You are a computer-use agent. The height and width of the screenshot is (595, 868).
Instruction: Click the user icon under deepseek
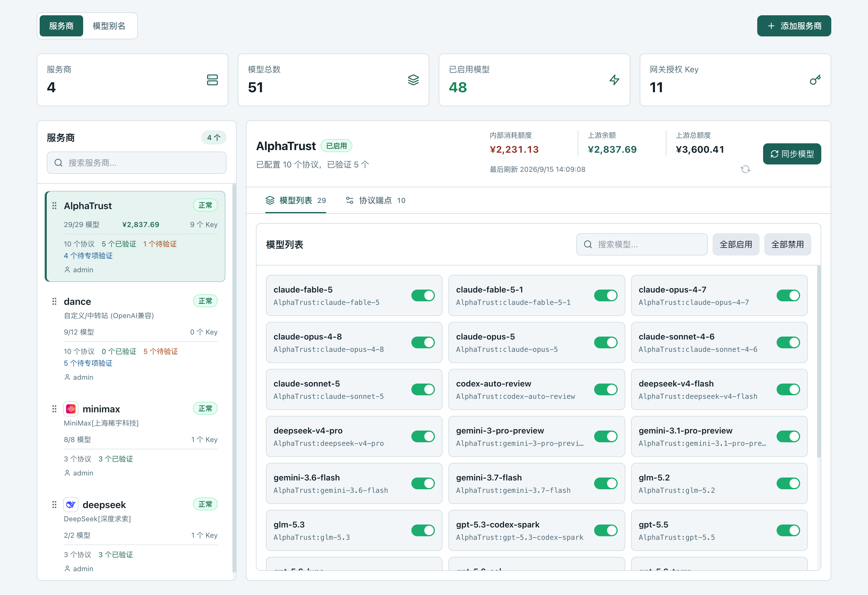(x=67, y=569)
